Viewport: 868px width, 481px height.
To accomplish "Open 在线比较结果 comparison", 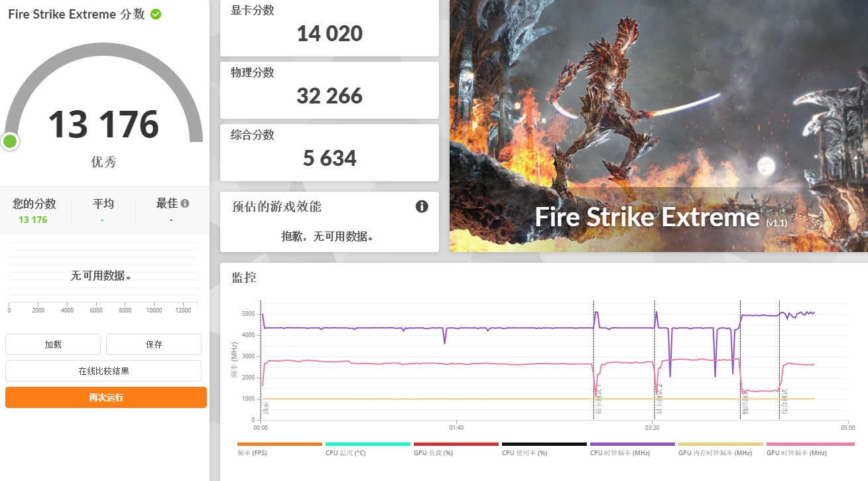I will (x=103, y=371).
